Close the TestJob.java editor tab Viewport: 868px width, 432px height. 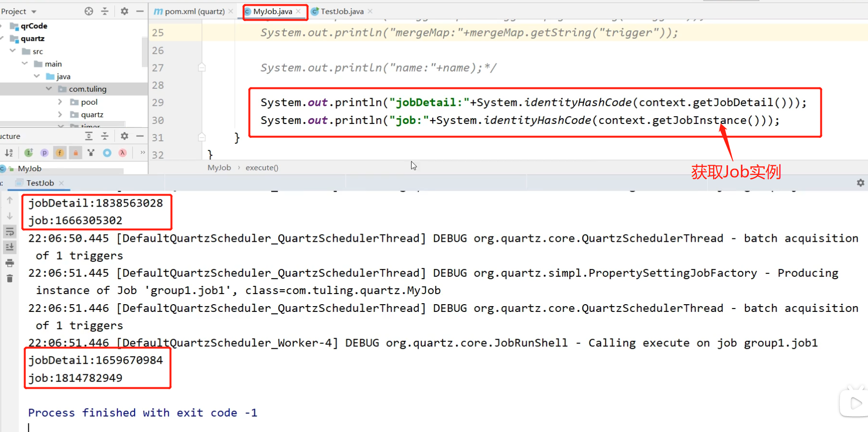click(370, 11)
